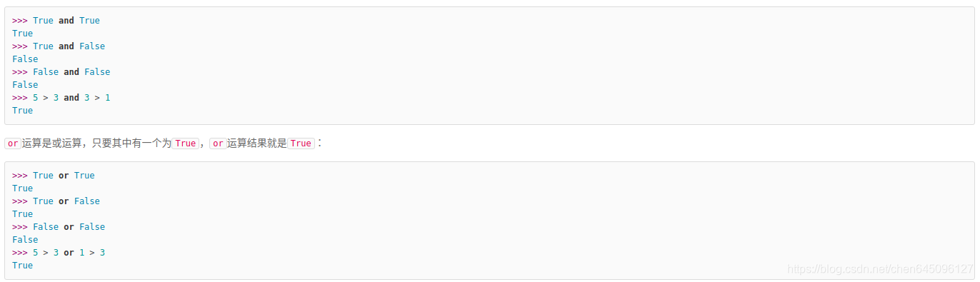Click the 'True or True' code line
The width and height of the screenshot is (980, 282).
point(54,176)
